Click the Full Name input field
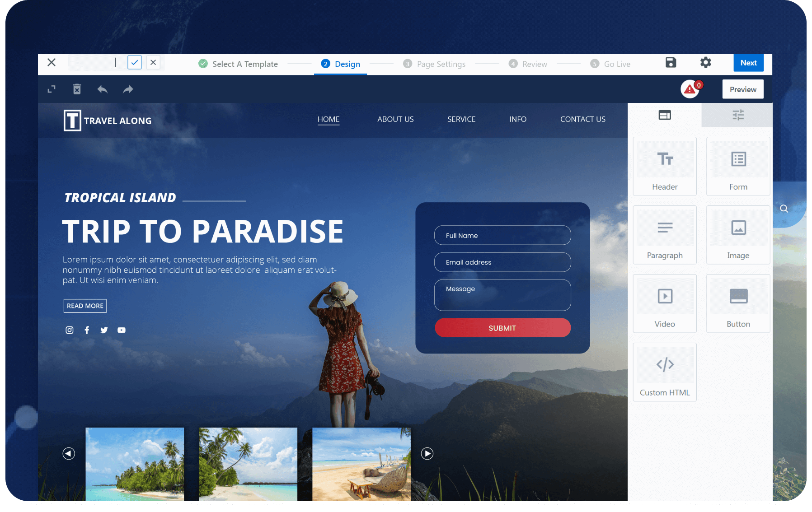812x512 pixels. tap(502, 235)
